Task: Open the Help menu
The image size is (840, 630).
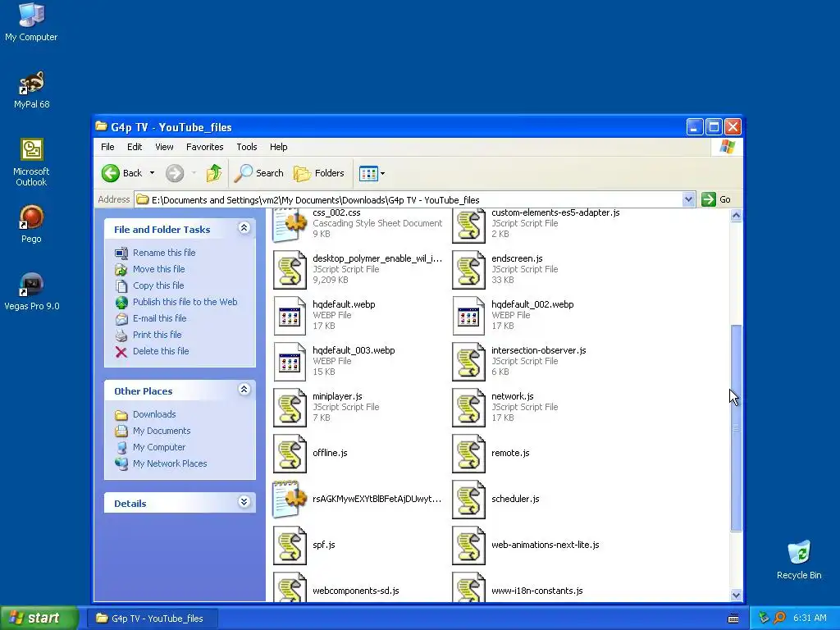Action: click(278, 147)
